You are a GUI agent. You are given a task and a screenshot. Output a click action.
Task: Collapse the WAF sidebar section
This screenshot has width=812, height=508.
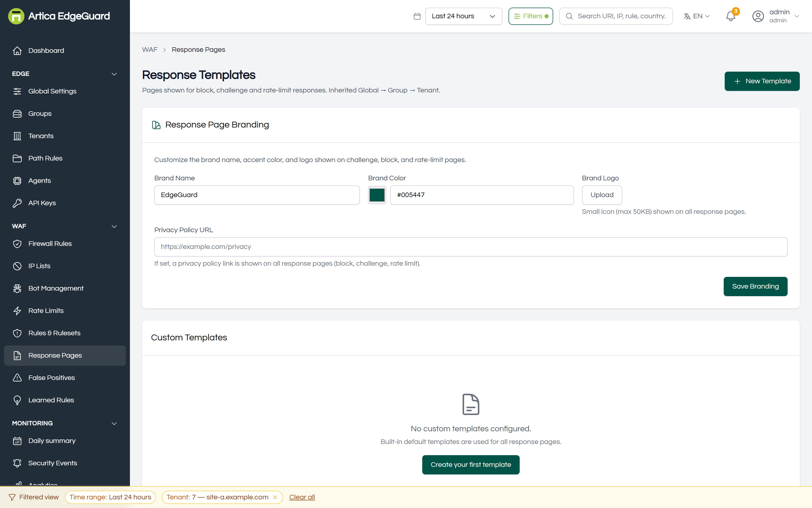point(65,226)
